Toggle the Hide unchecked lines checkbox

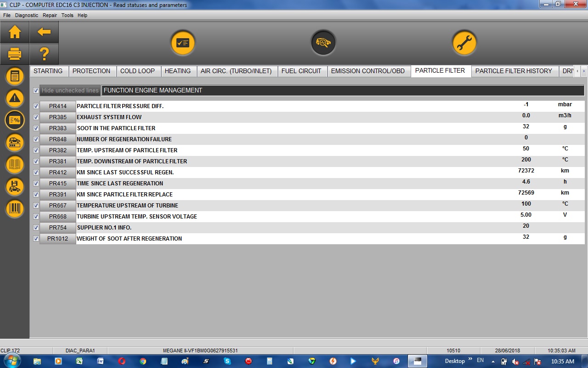click(36, 91)
